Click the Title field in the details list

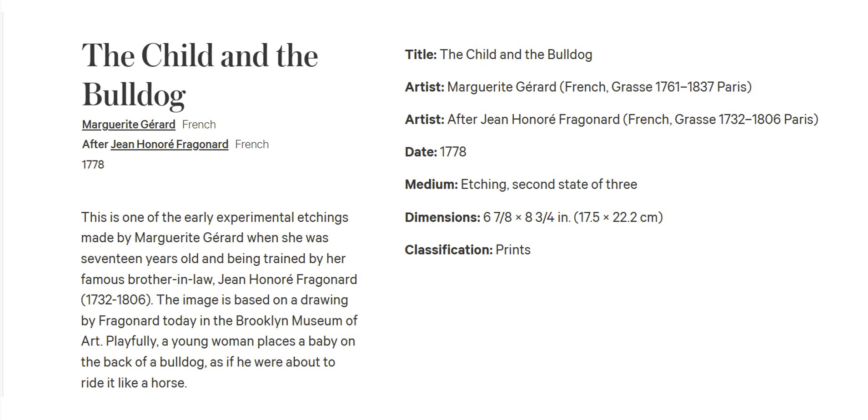(498, 55)
